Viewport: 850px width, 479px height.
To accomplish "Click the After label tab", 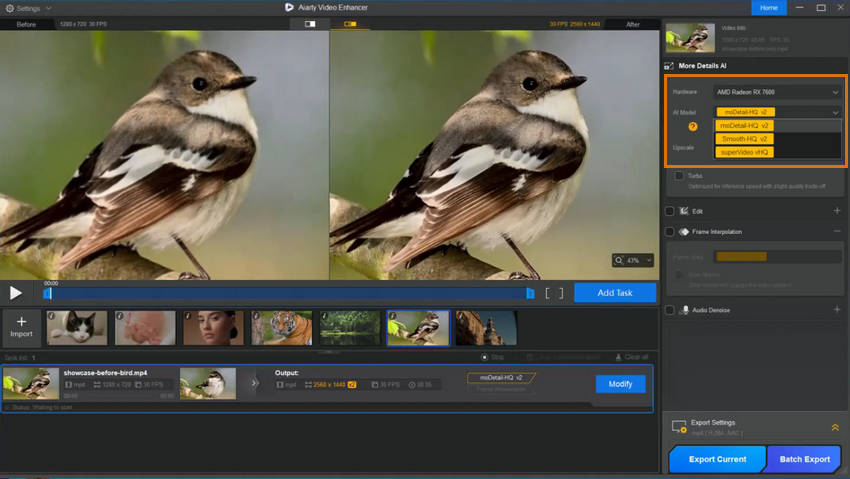I will pos(633,24).
